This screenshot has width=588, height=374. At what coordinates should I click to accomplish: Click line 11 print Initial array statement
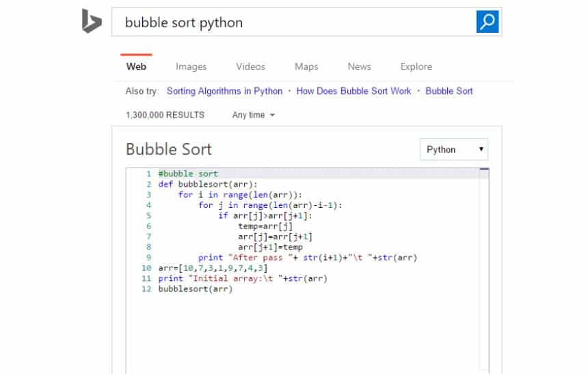click(x=243, y=279)
